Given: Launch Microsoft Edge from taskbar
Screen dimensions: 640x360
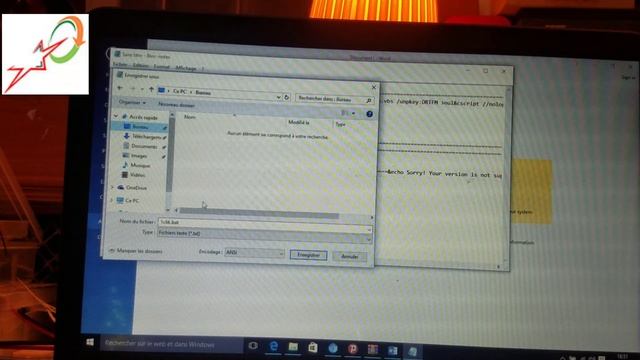Looking at the screenshot, I should [x=274, y=347].
